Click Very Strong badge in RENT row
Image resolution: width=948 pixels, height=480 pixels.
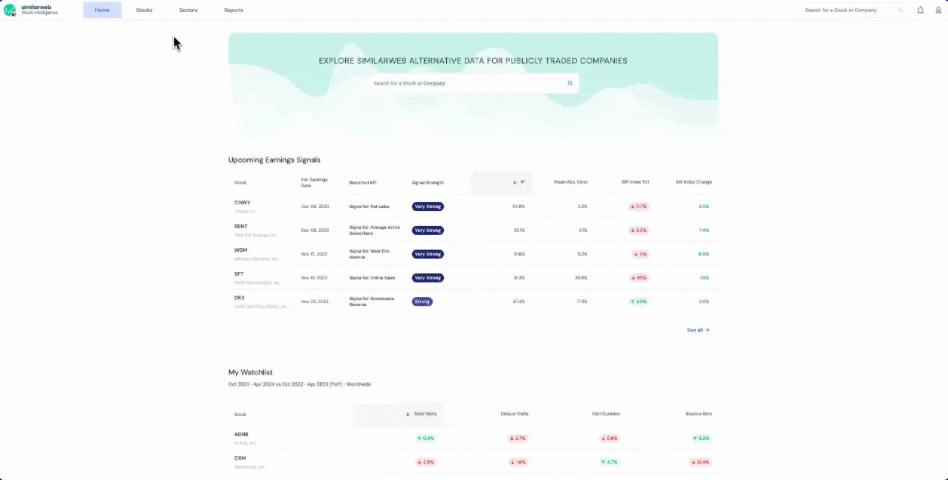pyautogui.click(x=428, y=230)
